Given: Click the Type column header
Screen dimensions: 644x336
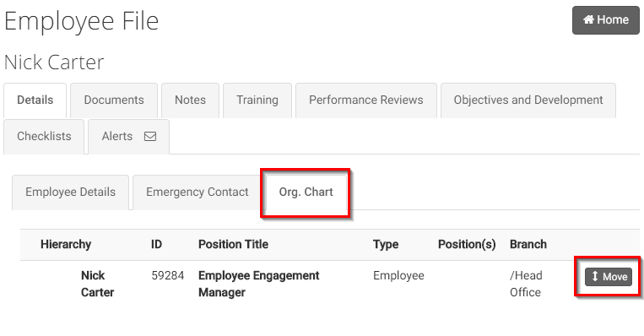Looking at the screenshot, I should tap(386, 244).
